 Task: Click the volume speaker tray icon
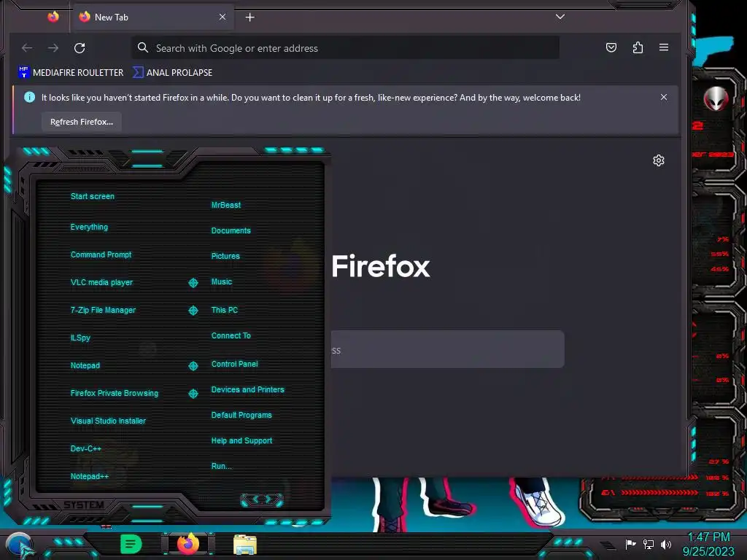666,544
